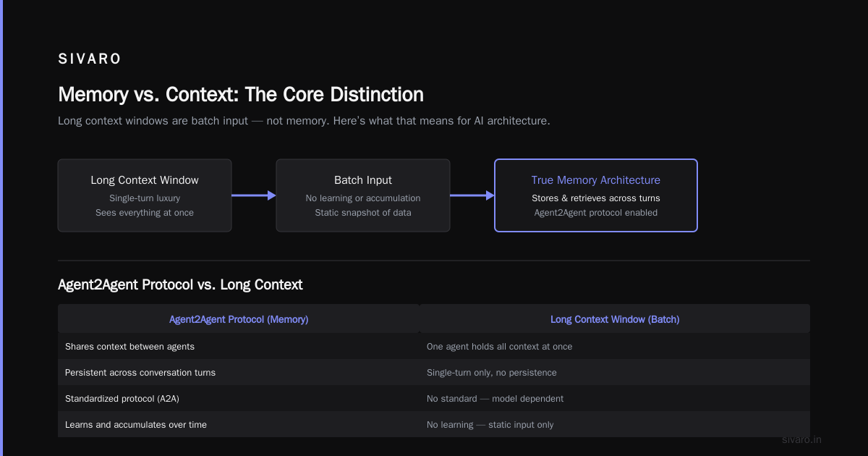The image size is (868, 456).
Task: Click 'Agent2Agent Protocol (Memory)' column header
Action: [x=239, y=318]
